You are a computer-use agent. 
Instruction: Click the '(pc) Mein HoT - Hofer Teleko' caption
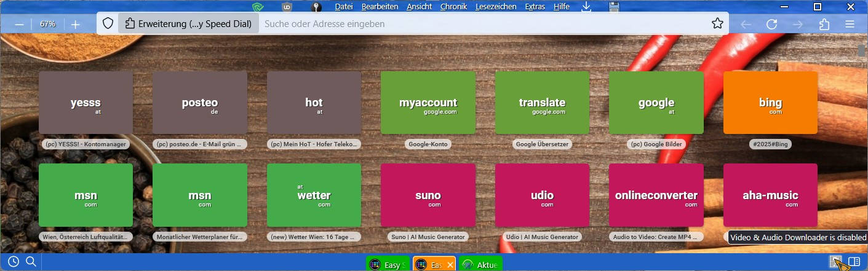[314, 144]
